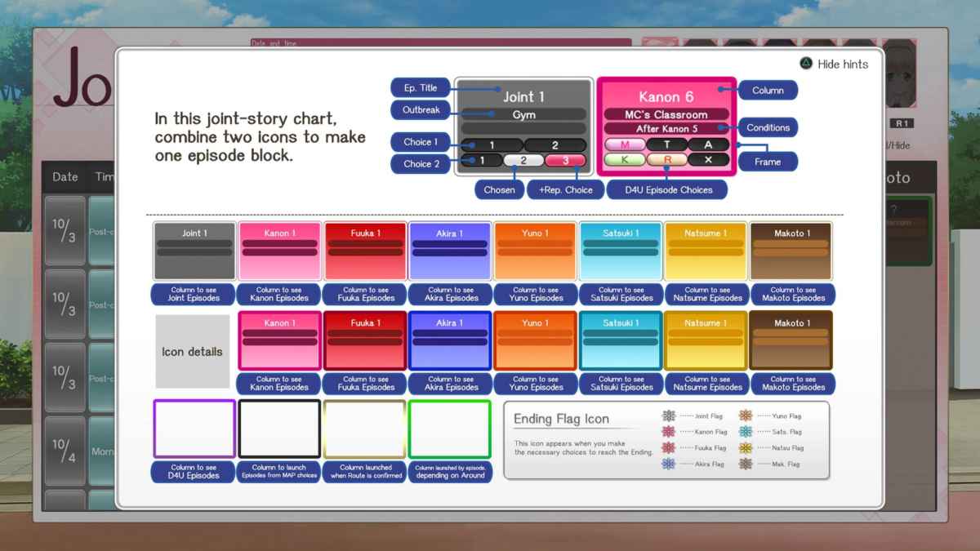The height and width of the screenshot is (551, 980).
Task: Click the Kanon 6 pink episode frame
Action: click(x=666, y=122)
